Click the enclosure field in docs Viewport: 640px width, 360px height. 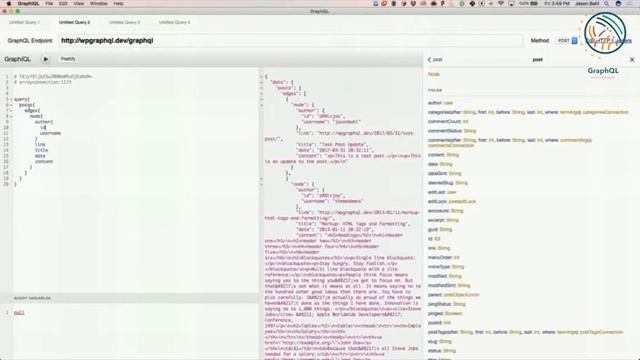438,211
